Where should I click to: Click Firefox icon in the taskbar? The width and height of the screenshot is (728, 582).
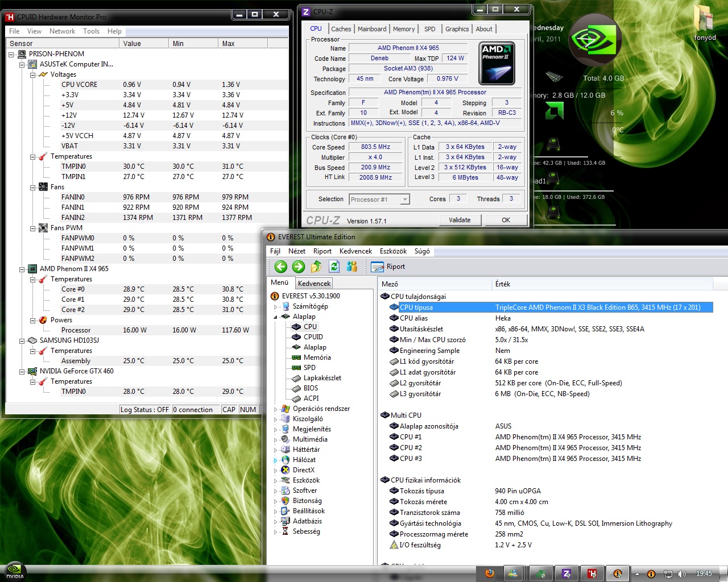490,573
